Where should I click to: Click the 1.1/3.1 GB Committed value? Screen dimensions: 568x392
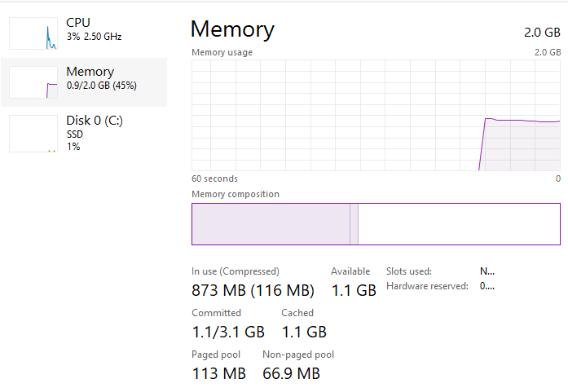228,332
